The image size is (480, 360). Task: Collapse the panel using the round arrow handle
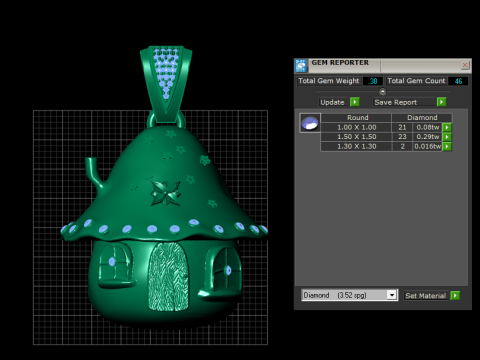(383, 91)
